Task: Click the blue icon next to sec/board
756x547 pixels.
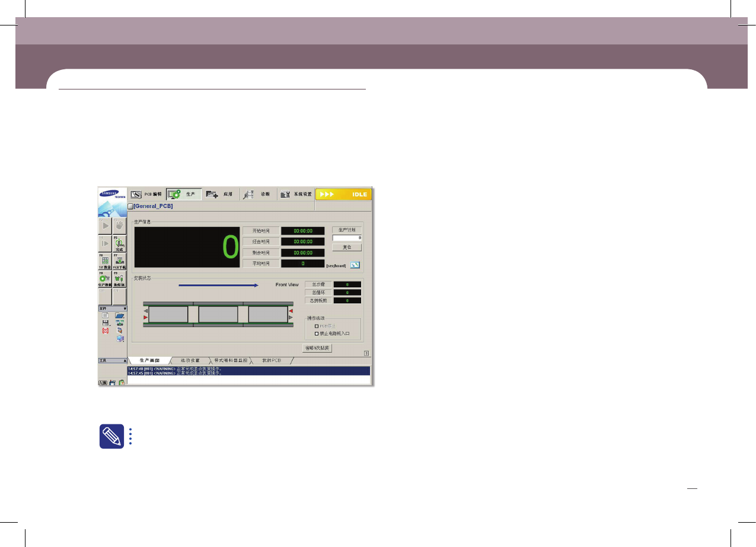Action: [x=356, y=265]
